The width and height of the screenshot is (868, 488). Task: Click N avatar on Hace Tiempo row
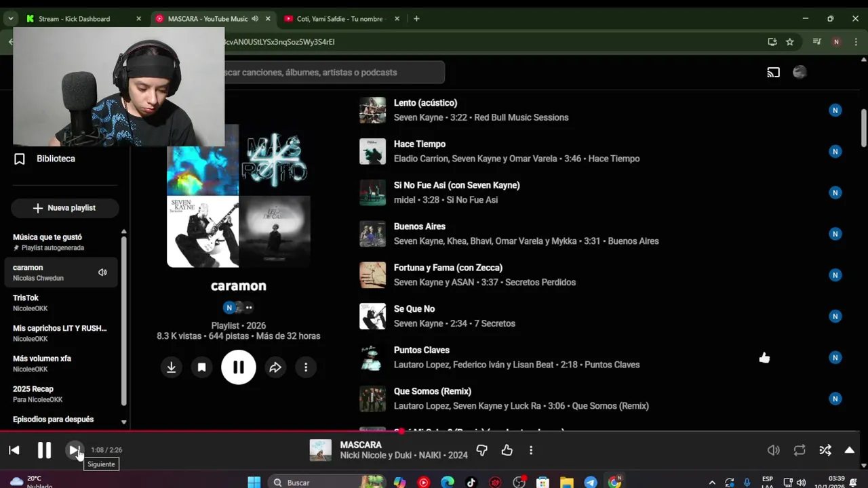[x=835, y=151]
